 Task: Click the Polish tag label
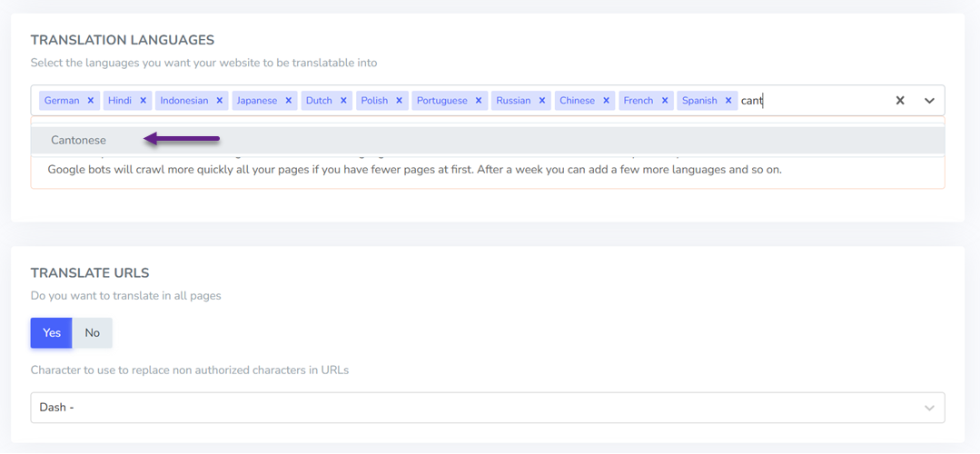tap(374, 101)
